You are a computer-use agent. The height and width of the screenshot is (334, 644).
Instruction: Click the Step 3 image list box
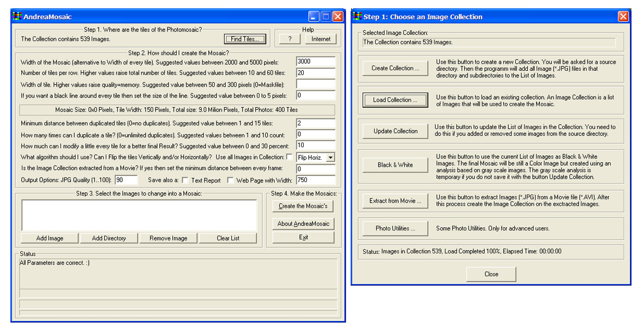[139, 215]
